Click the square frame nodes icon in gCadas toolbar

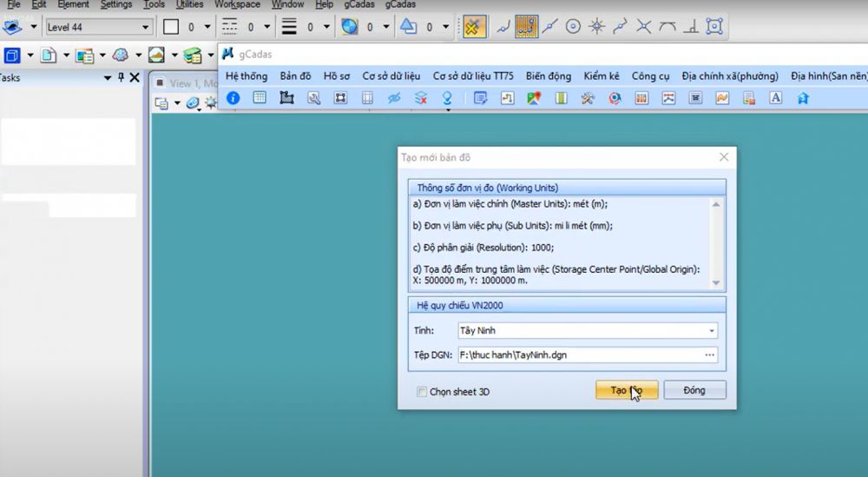[x=340, y=98]
